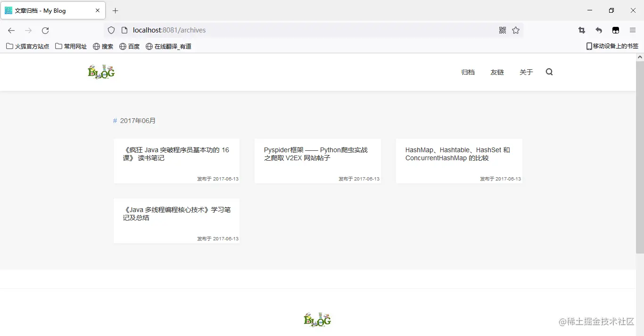This screenshot has width=644, height=336.
Task: Open site search via the magnifier icon
Action: 549,72
